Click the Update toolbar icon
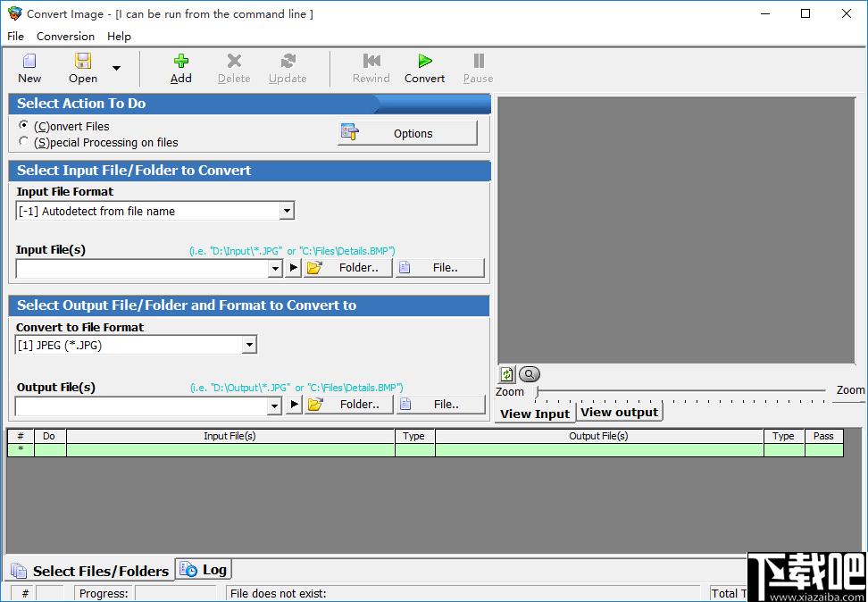 coord(288,61)
